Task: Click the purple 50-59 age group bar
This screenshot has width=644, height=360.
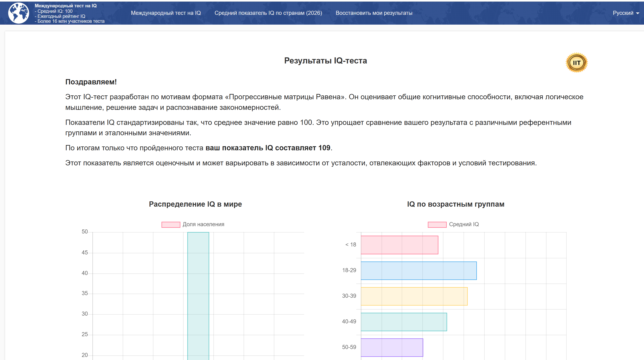Action: click(392, 347)
